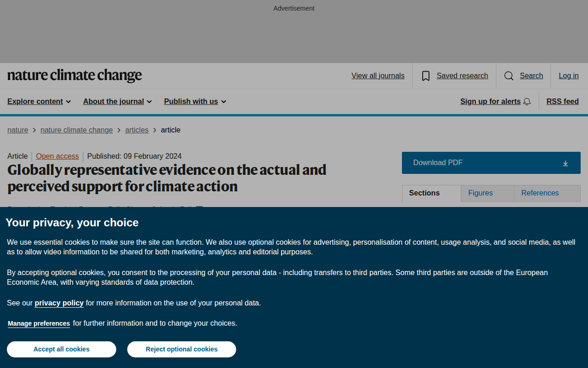
Task: Open the RSS feed link
Action: [562, 102]
